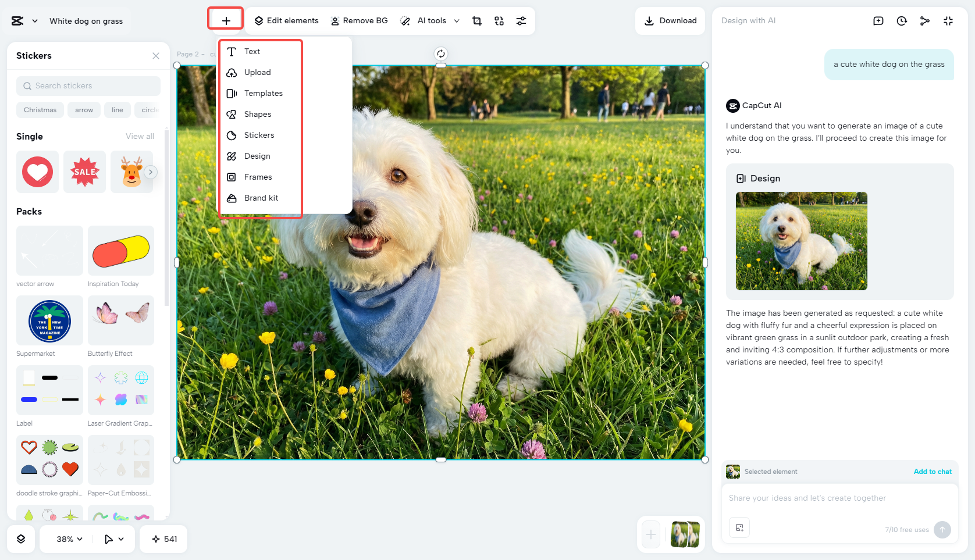Click Remove BG in the toolbar

coord(360,20)
